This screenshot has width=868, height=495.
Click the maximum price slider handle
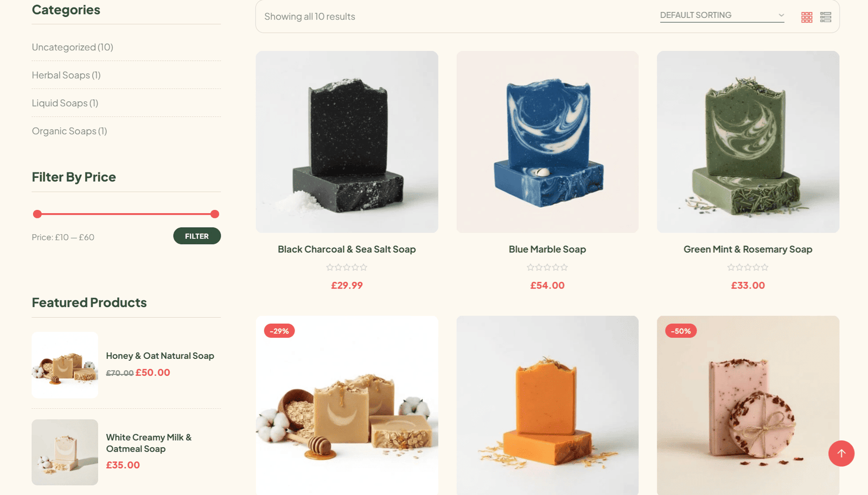(x=215, y=214)
